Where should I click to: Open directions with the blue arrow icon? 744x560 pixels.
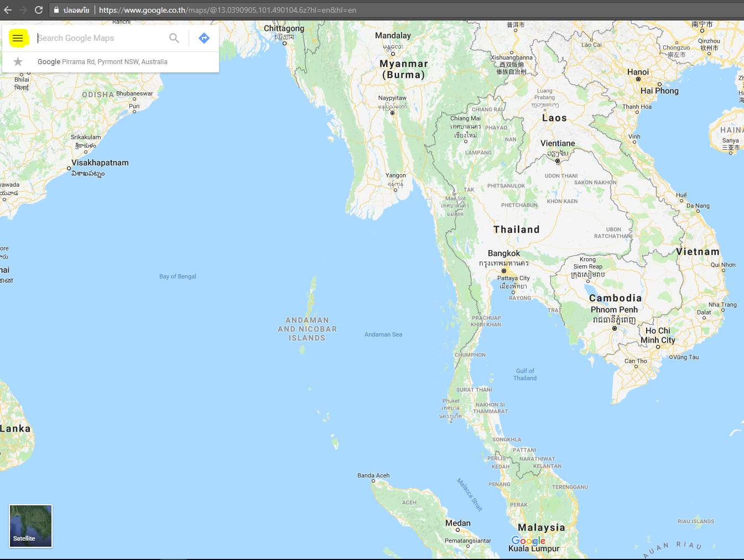pyautogui.click(x=204, y=38)
